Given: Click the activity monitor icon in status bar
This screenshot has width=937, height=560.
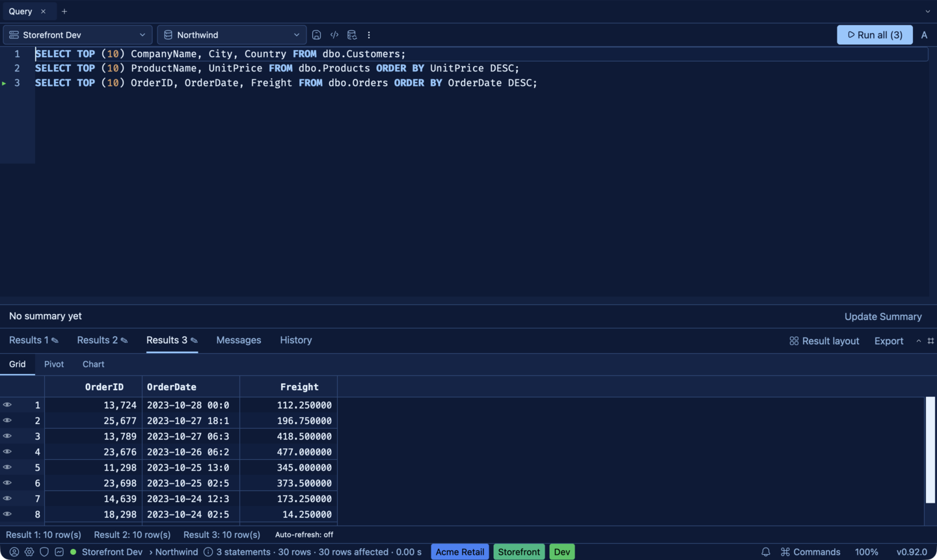Looking at the screenshot, I should [x=59, y=552].
